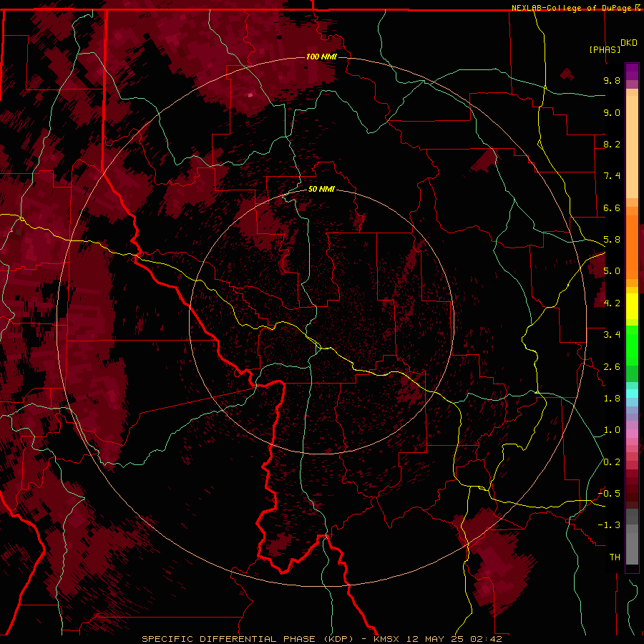The width and height of the screenshot is (644, 644).
Task: Click the 3.4 scale value
Action: coord(612,335)
